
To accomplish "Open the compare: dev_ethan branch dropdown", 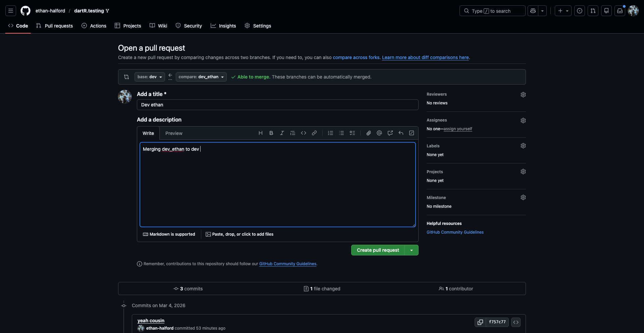I will (201, 77).
